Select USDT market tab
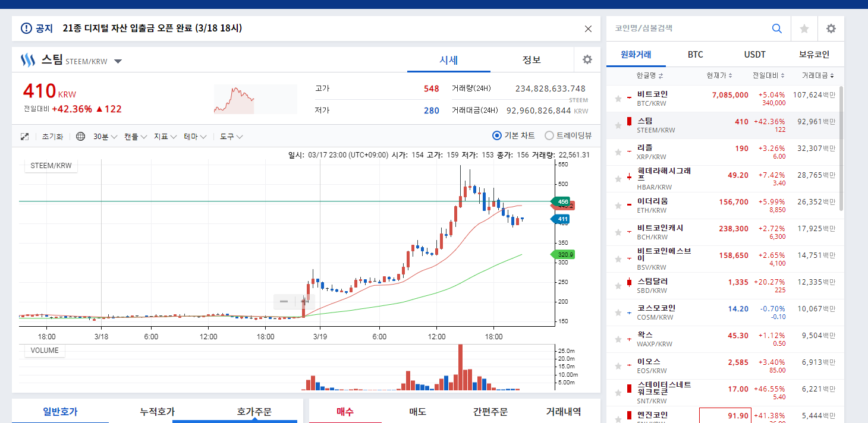Image resolution: width=868 pixels, height=423 pixels. [x=755, y=55]
